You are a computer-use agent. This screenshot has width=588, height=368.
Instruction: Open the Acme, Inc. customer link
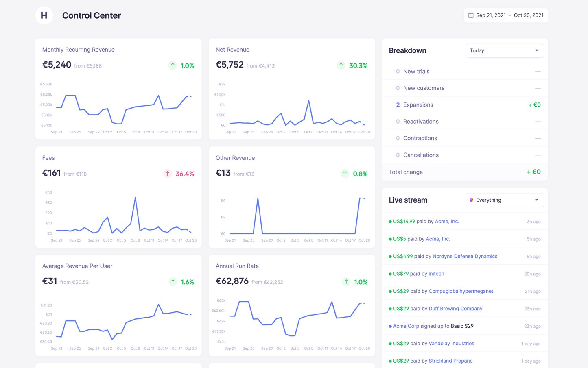pos(447,221)
